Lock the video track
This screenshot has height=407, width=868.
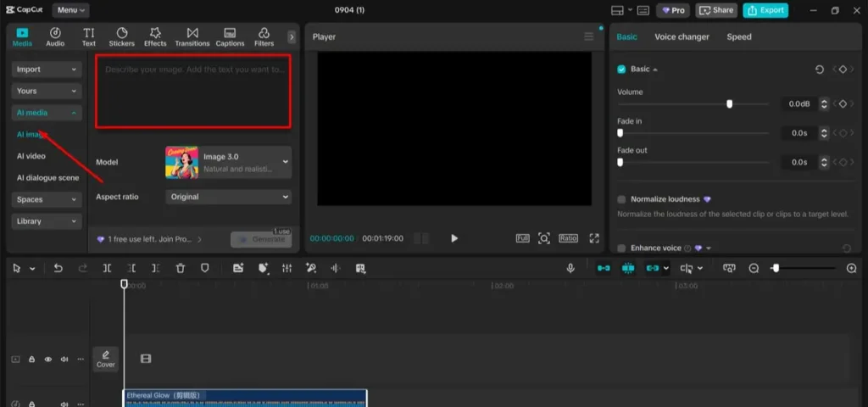click(32, 360)
